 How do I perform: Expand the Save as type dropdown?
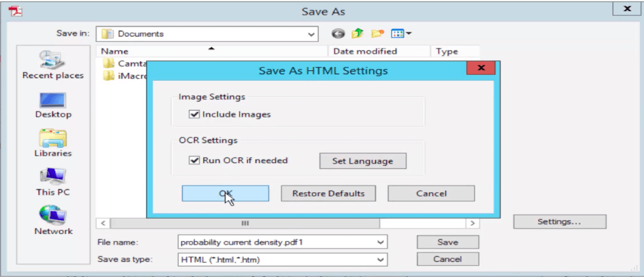coord(380,259)
